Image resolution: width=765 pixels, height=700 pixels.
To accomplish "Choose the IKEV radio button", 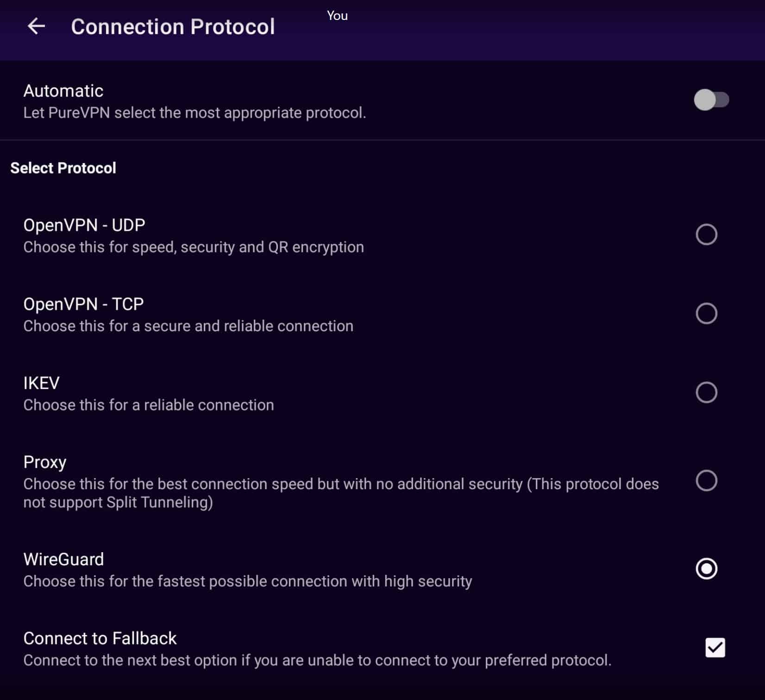I will click(706, 392).
